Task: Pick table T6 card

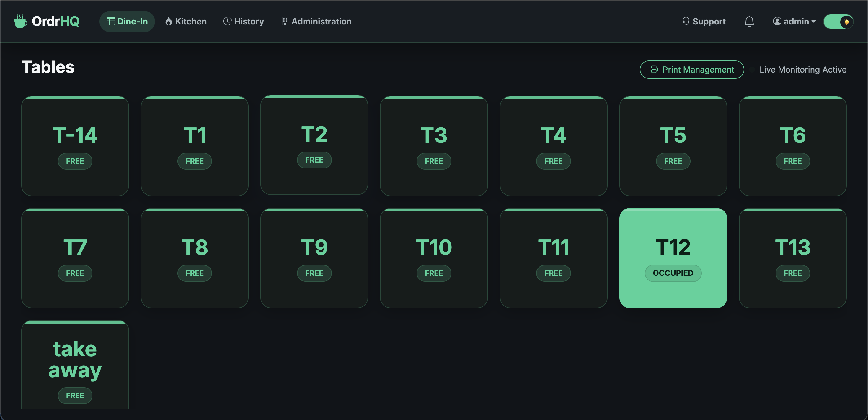Action: click(792, 146)
